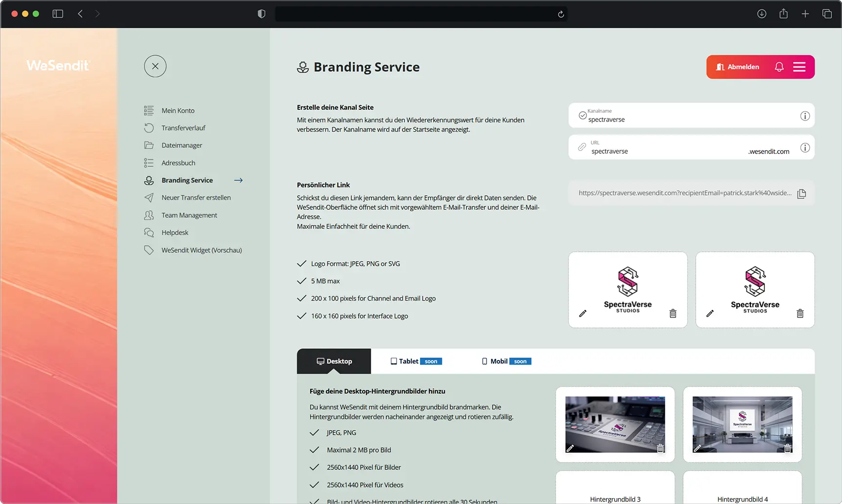842x504 pixels.
Task: Select the second SpectraVerse logo thumbnail
Action: click(755, 289)
